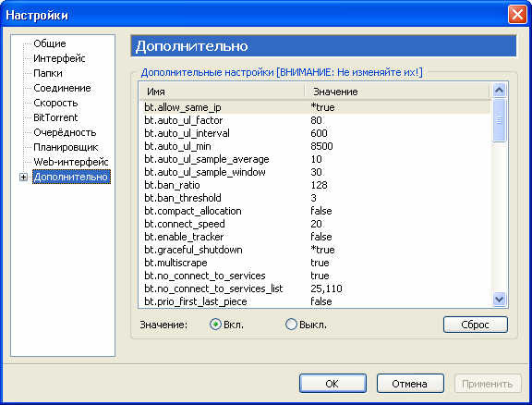The image size is (532, 405).
Task: Select the bt.auto_ul_factor row
Action: 315,120
